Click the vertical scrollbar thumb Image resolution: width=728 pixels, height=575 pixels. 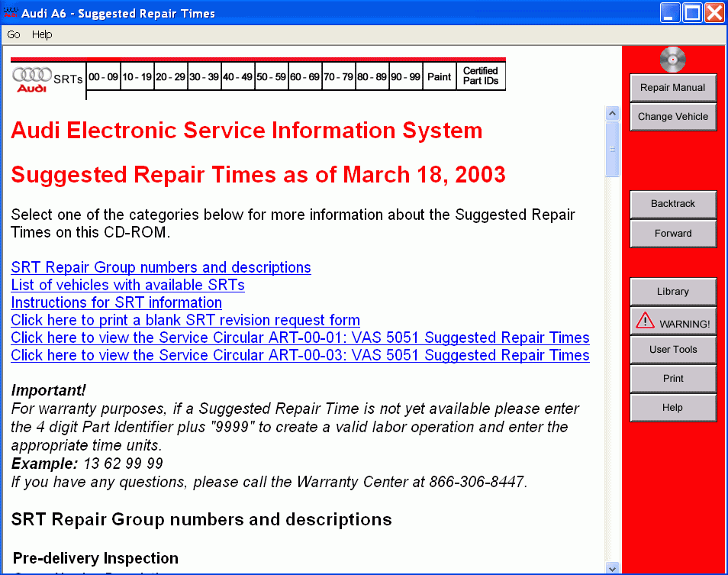pos(613,149)
